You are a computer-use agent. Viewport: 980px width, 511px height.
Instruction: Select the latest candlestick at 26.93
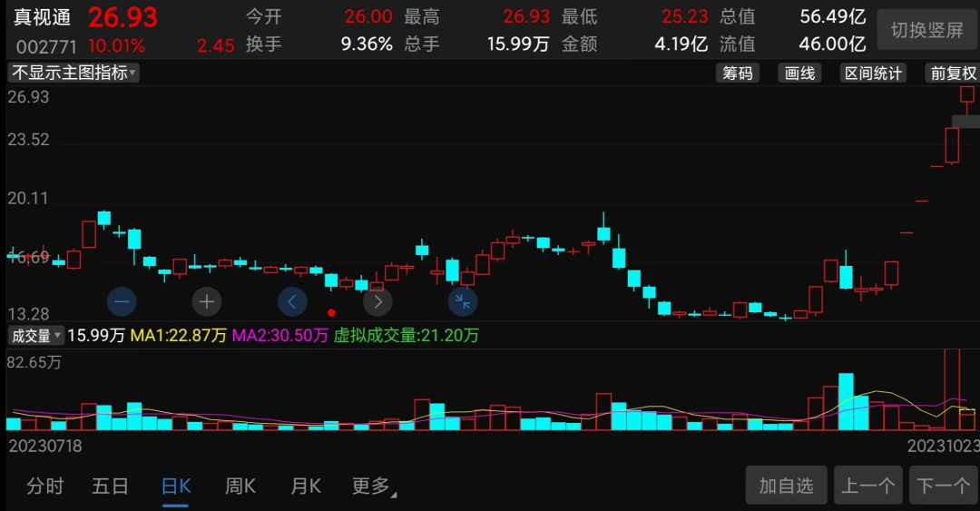967,100
